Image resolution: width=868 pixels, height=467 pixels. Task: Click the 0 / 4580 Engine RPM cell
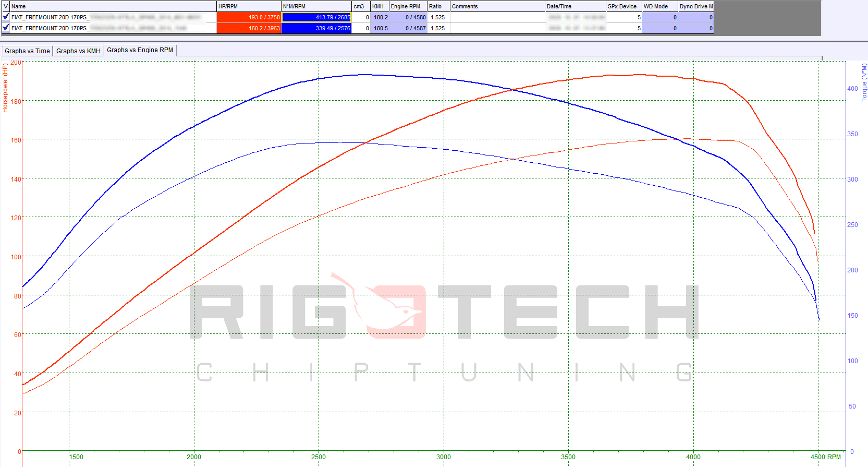[408, 17]
